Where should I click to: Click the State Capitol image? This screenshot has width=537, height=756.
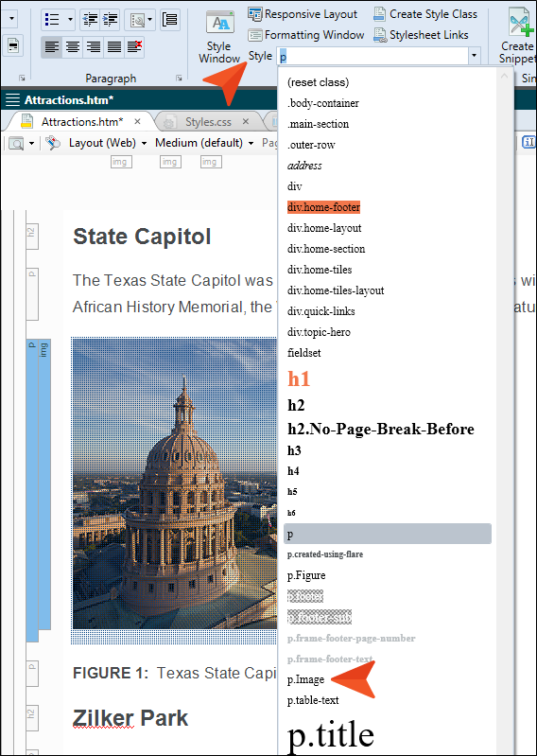[174, 483]
